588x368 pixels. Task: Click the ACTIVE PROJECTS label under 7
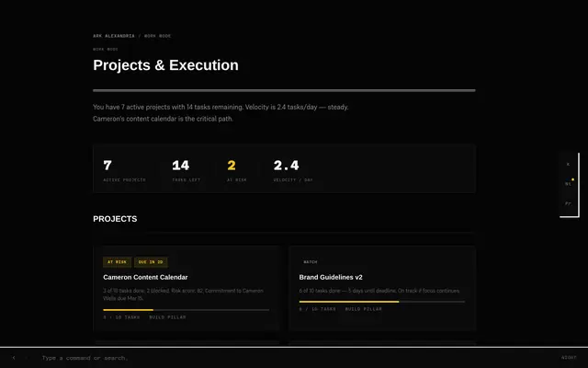(x=125, y=180)
